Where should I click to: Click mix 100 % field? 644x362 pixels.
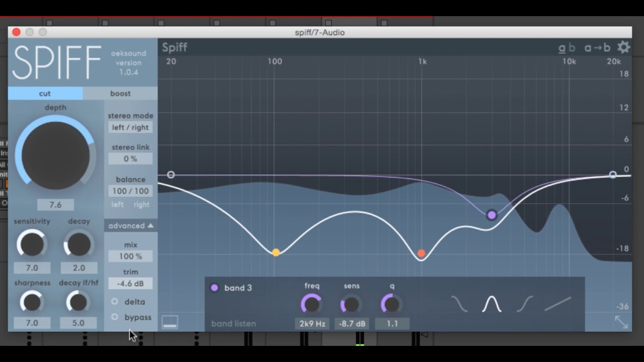[x=130, y=256]
